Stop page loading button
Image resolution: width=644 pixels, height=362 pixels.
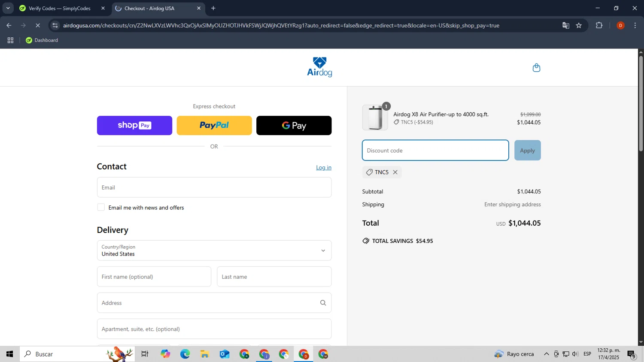coord(38,25)
